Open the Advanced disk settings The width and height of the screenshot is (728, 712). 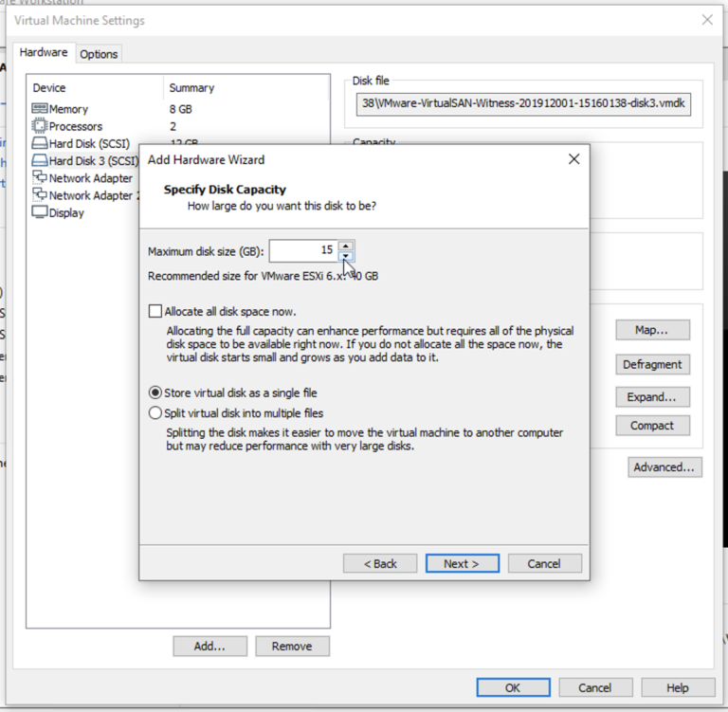click(x=664, y=467)
